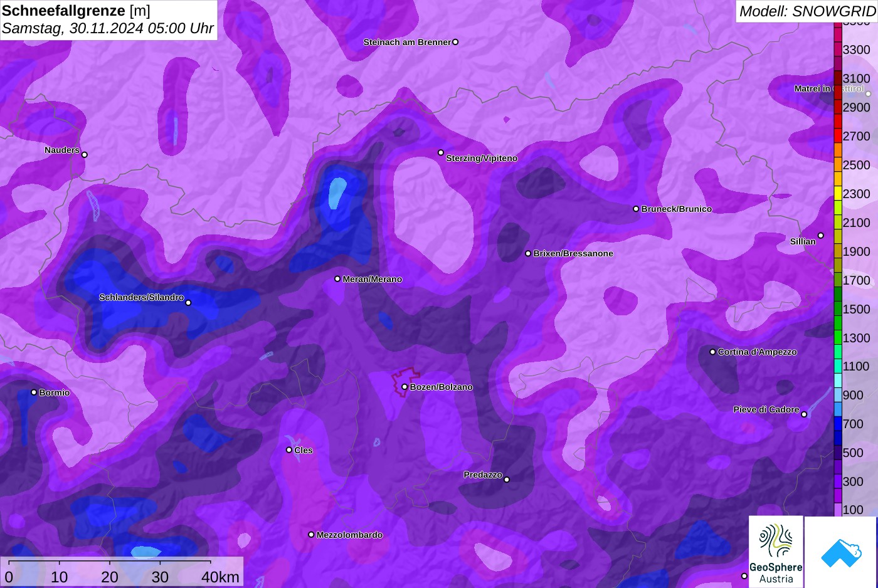This screenshot has height=588, width=878.
Task: Click the red 2700 legend color
Action: point(837,136)
